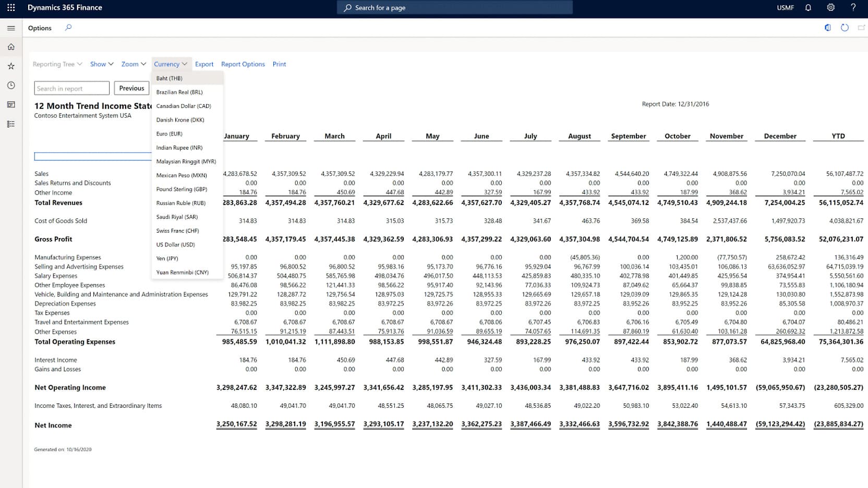Open the app launcher grid icon
868x488 pixels.
click(x=10, y=7)
